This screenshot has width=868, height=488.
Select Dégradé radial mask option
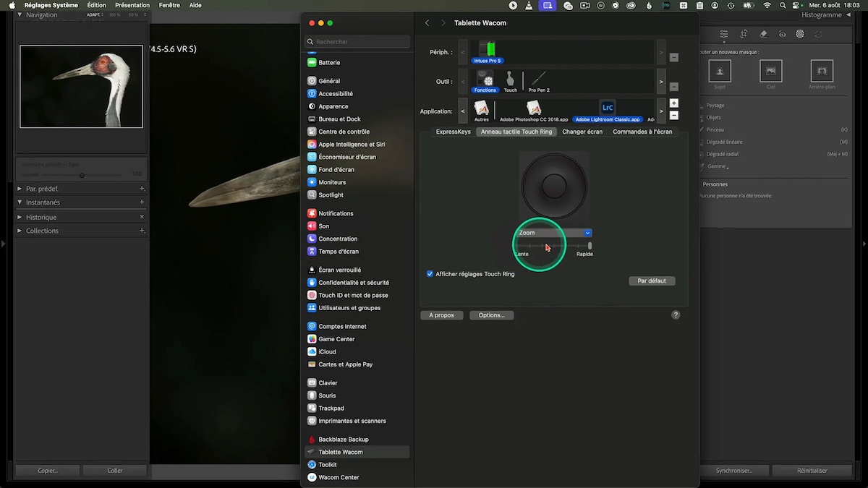click(x=723, y=154)
